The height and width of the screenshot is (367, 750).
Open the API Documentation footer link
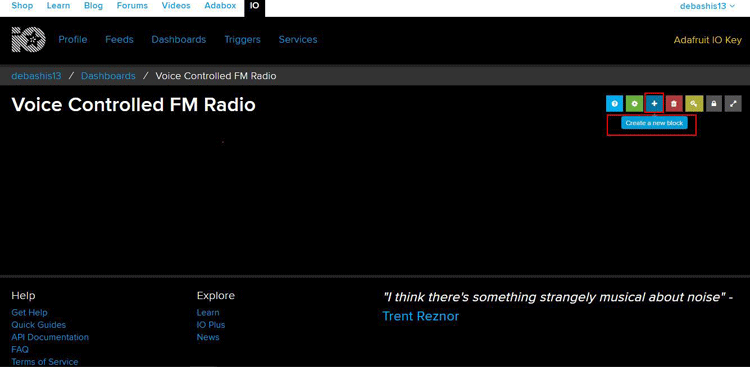point(50,337)
